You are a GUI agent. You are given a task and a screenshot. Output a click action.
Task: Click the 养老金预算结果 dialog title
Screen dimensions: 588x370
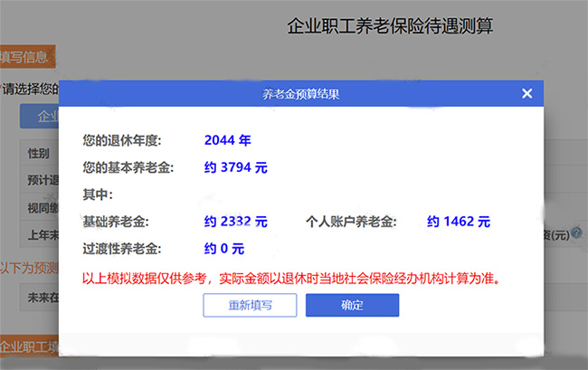300,93
